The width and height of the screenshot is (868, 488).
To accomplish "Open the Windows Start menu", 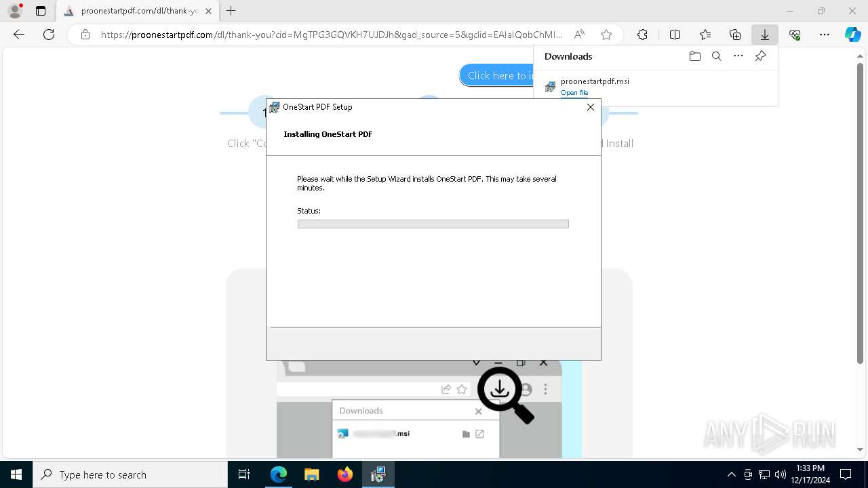I will [x=16, y=474].
